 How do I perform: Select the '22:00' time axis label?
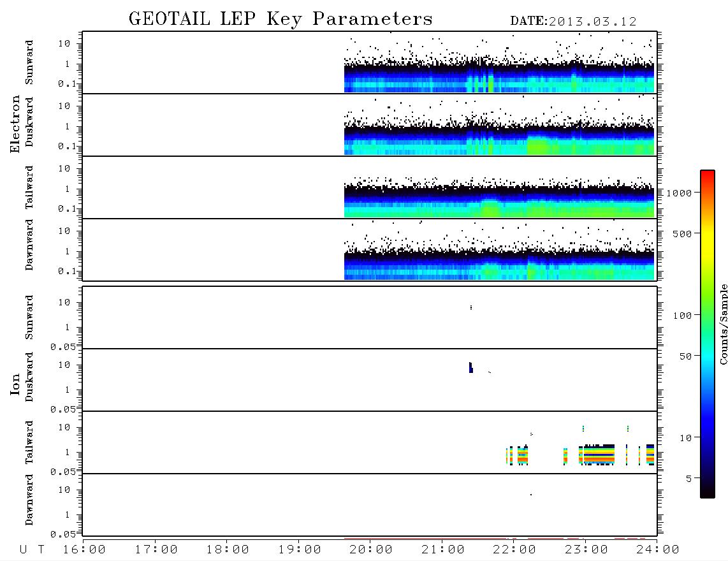point(515,550)
